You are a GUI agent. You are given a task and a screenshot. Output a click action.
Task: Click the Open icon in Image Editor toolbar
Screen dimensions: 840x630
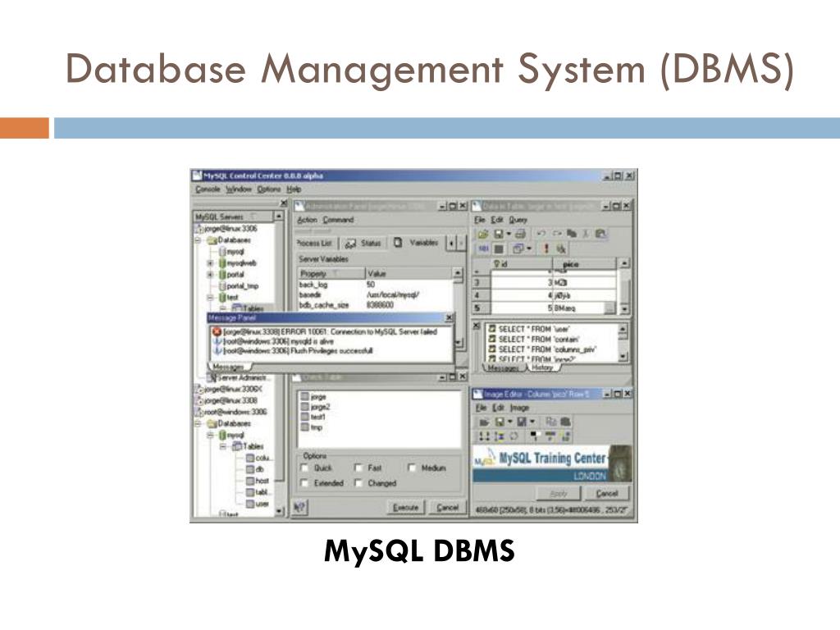484,422
